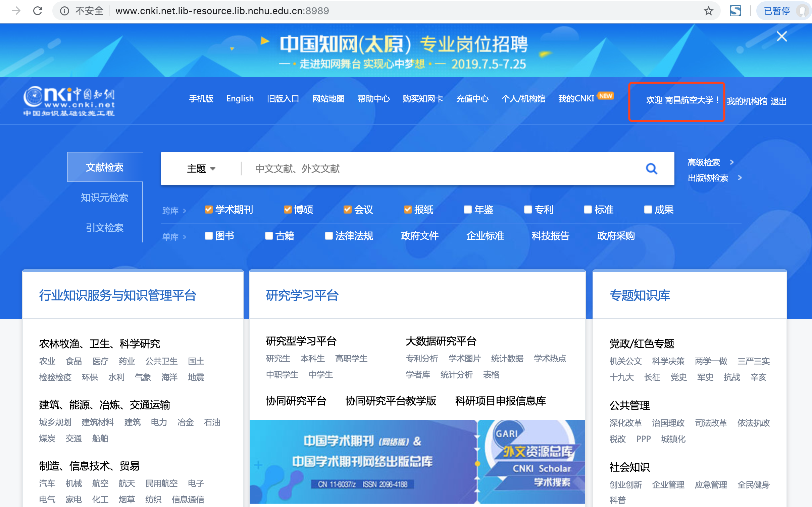Open 个人/机构馆 link
Screen dimensions: 812x507
point(523,98)
